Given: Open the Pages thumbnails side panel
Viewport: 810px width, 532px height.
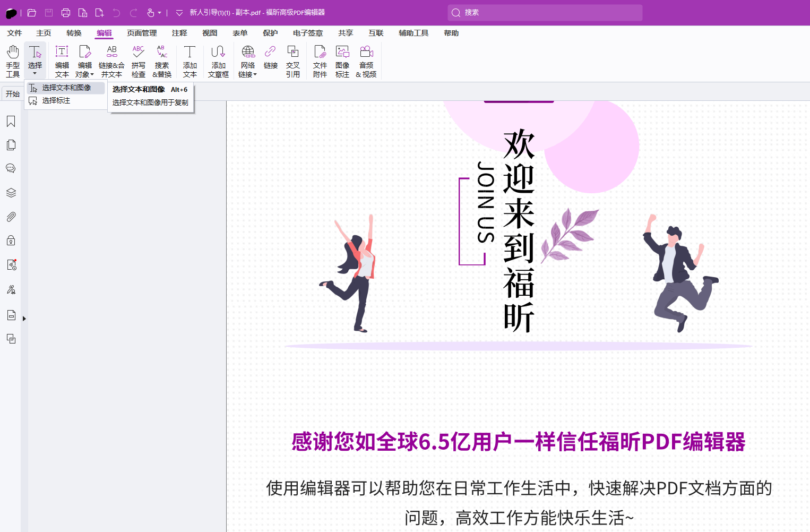Looking at the screenshot, I should click(11, 145).
